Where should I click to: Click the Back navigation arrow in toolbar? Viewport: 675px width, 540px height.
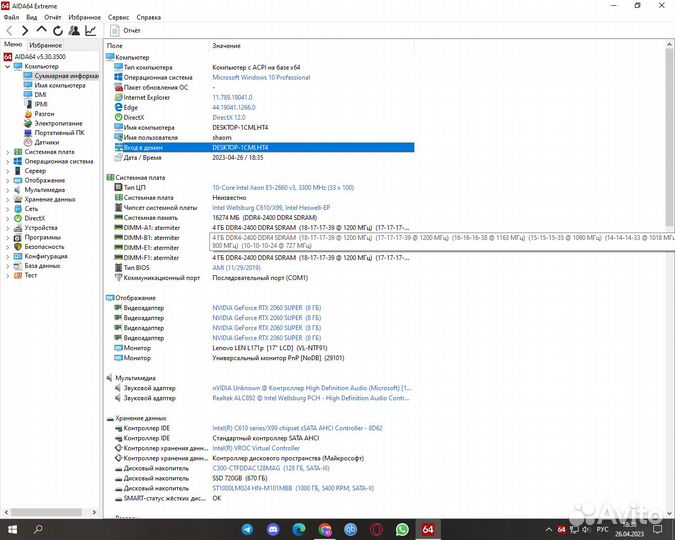pos(9,31)
